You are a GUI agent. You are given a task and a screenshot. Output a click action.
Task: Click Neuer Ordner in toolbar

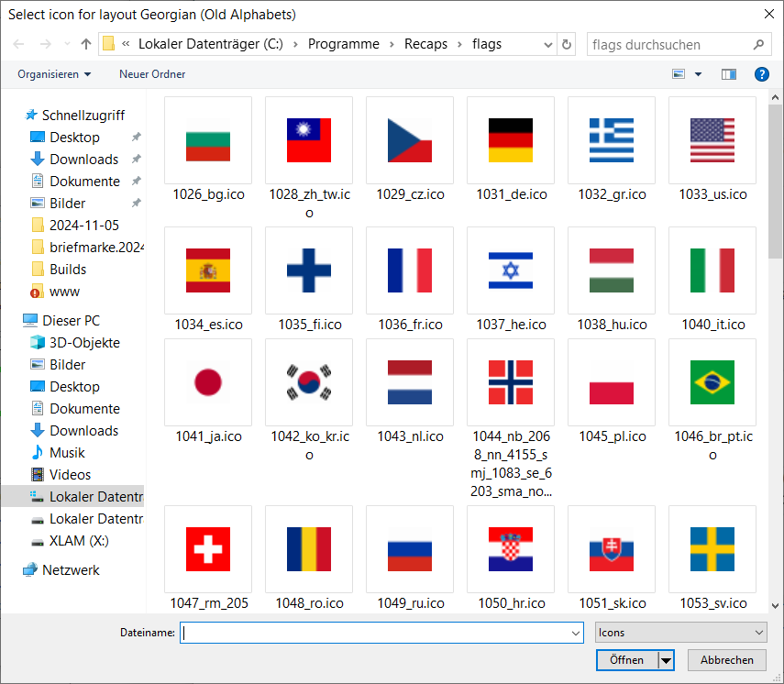tap(152, 74)
